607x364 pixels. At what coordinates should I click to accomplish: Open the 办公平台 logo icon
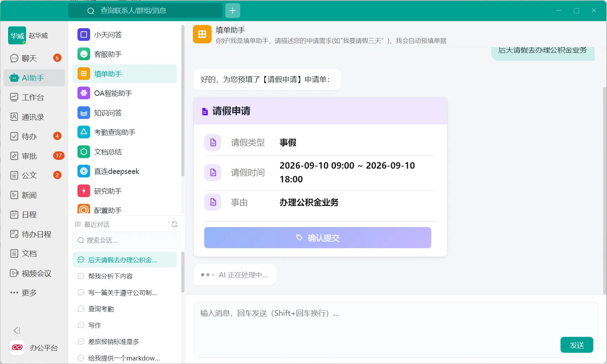coord(17,347)
